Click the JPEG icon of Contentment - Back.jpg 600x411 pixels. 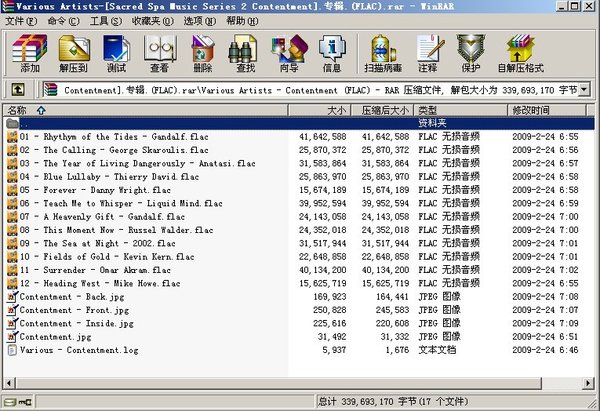tap(12, 297)
